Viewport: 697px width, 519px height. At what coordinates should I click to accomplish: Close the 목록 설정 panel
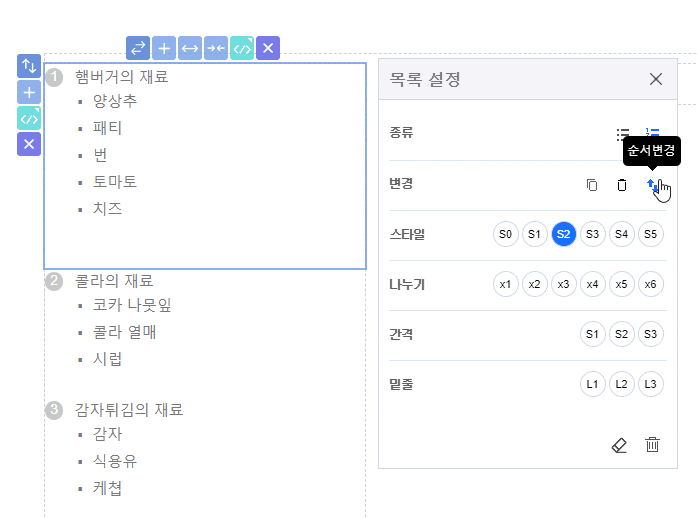coord(656,79)
